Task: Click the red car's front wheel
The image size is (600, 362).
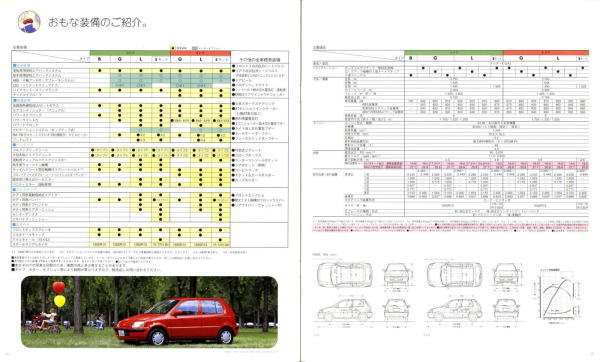Action: coord(158,338)
